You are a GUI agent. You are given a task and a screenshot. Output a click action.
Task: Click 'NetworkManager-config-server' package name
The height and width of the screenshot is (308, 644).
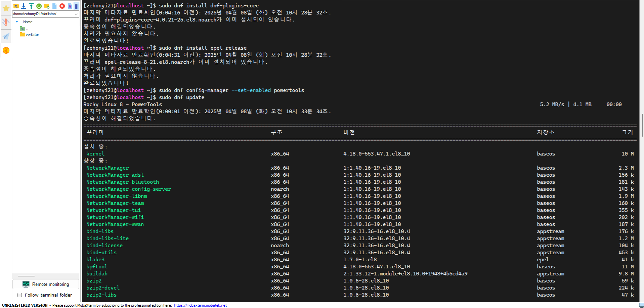129,189
